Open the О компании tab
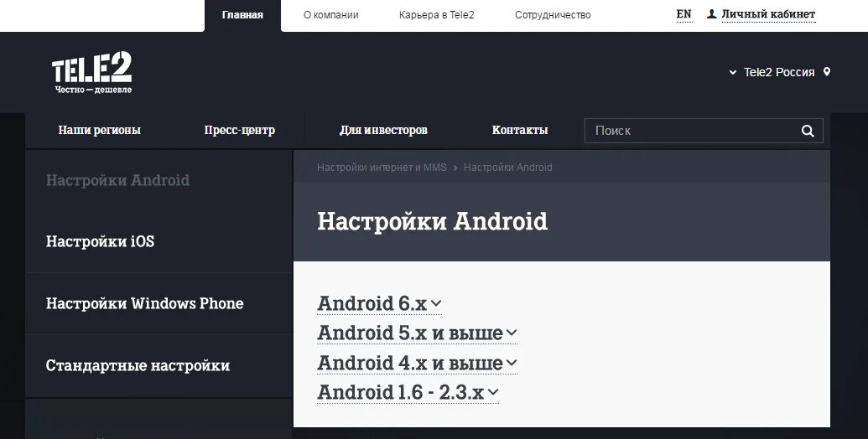The height and width of the screenshot is (439, 868). tap(331, 15)
